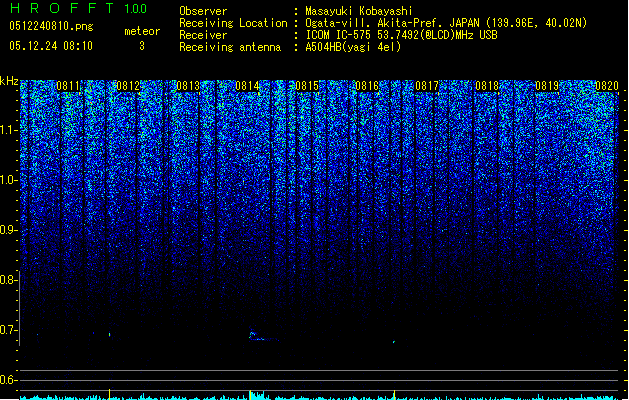Click the 0817 time marker
The width and height of the screenshot is (629, 400).
(x=427, y=86)
